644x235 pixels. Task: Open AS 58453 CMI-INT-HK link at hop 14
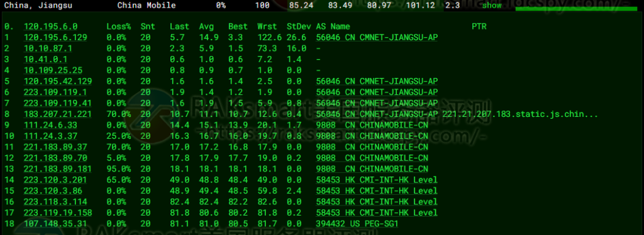point(377,180)
